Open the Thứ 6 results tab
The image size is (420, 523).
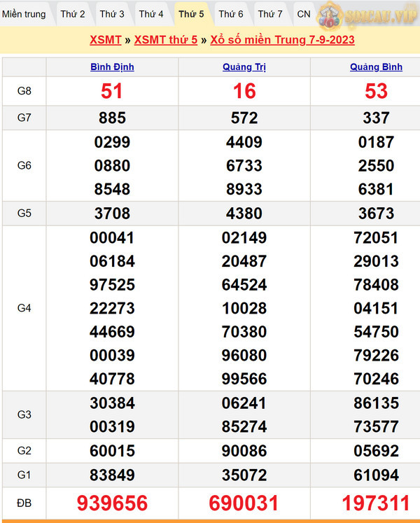click(x=231, y=14)
